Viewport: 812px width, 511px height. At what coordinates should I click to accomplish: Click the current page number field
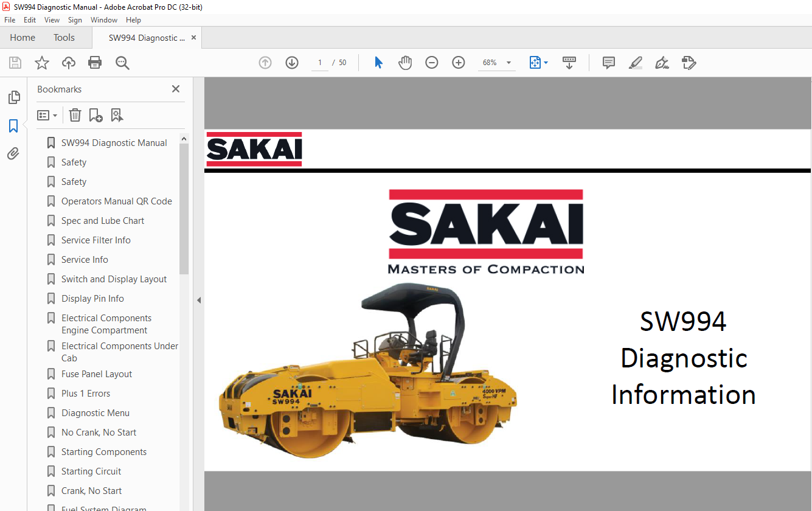pos(320,63)
